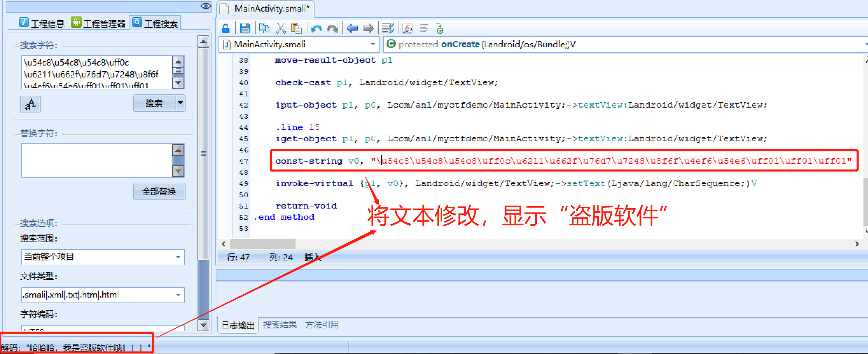Click the lines-with-arrows format icon
This screenshot has height=354, width=868.
click(x=388, y=28)
